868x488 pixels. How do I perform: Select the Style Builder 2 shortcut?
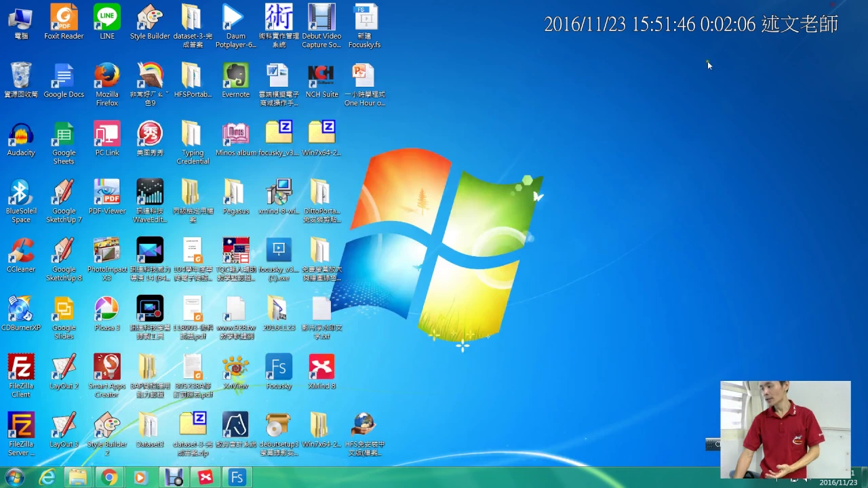click(x=107, y=434)
